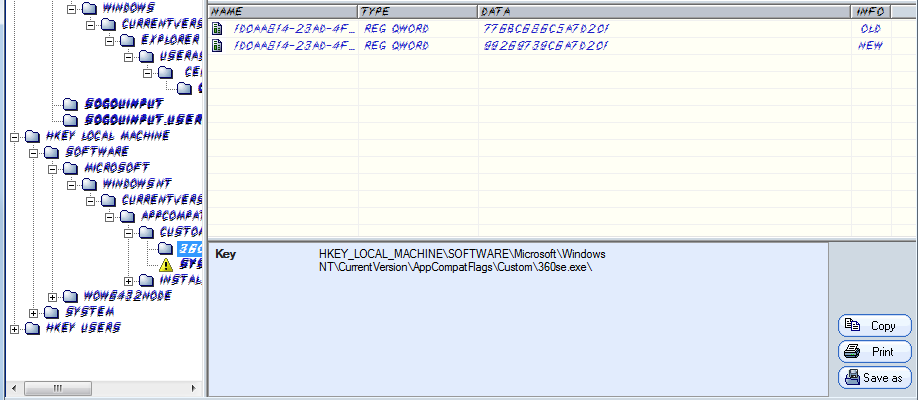Select the HKEY USERS tree label
Screen dimensions: 918x400
pyautogui.click(x=83, y=329)
